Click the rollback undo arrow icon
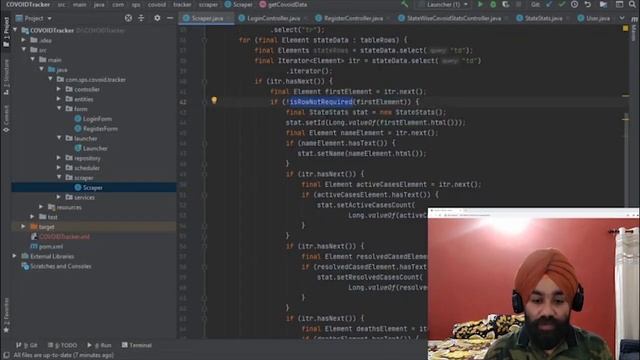 coord(587,4)
